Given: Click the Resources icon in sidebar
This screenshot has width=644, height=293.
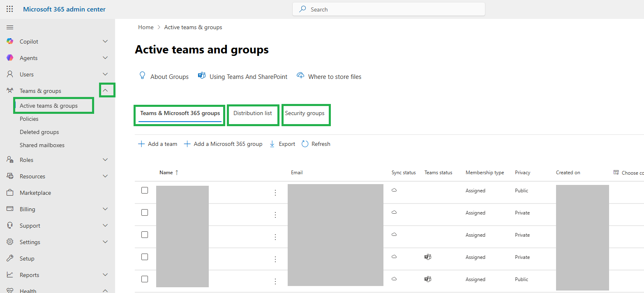Looking at the screenshot, I should click(x=10, y=176).
